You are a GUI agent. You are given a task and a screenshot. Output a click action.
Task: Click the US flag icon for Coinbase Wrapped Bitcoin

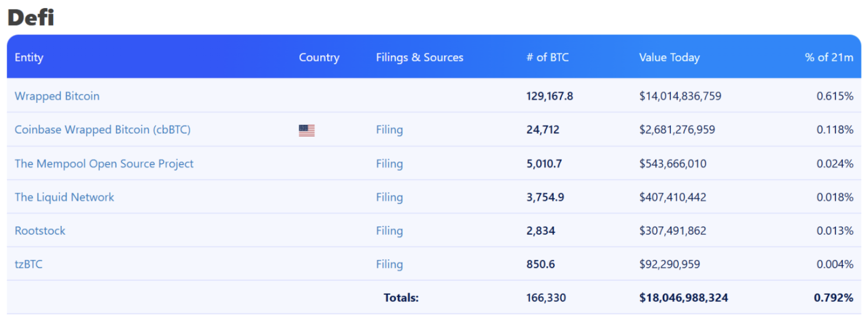(306, 130)
